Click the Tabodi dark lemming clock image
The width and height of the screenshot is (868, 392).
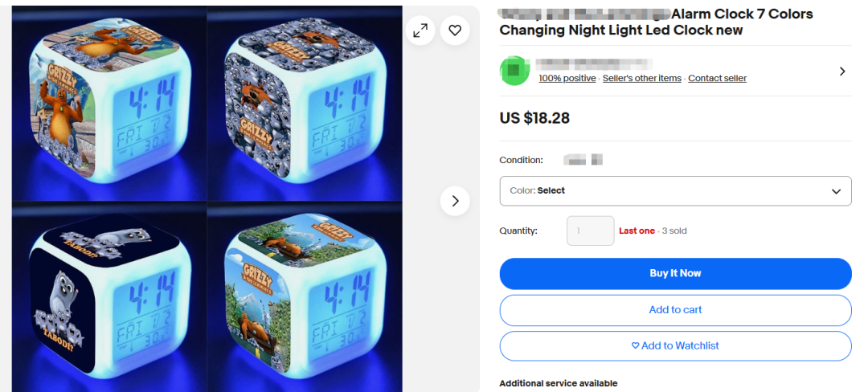coord(109,297)
